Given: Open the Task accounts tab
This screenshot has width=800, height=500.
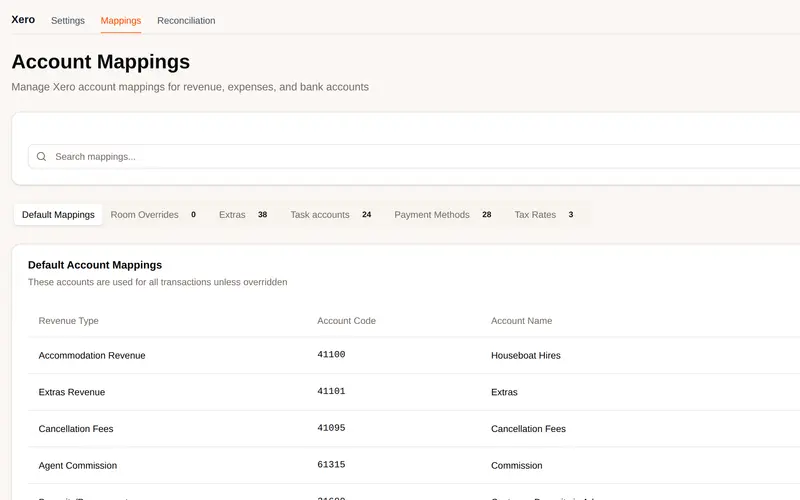Looking at the screenshot, I should coord(331,215).
